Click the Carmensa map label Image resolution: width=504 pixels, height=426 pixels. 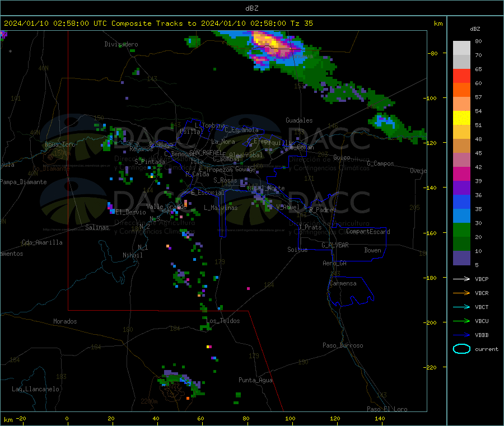click(343, 283)
